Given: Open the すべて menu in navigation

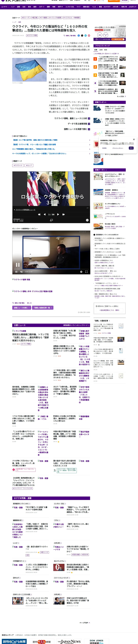Looking at the screenshot, I should click(4, 7).
